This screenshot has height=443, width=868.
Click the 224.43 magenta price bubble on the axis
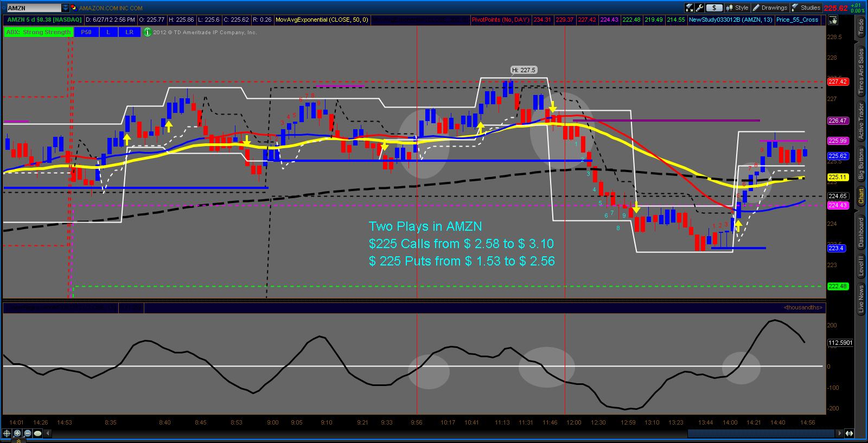point(838,205)
